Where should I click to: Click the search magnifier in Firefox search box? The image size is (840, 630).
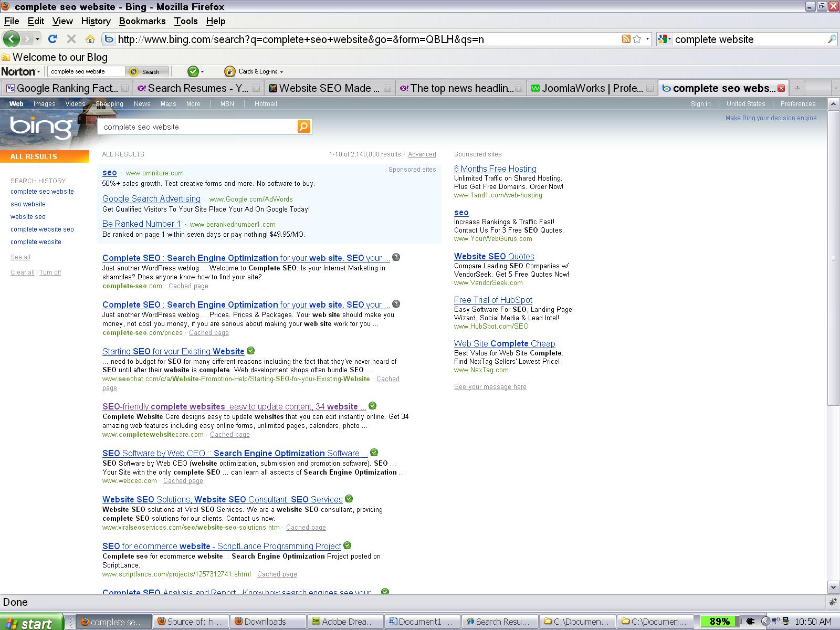click(x=832, y=39)
